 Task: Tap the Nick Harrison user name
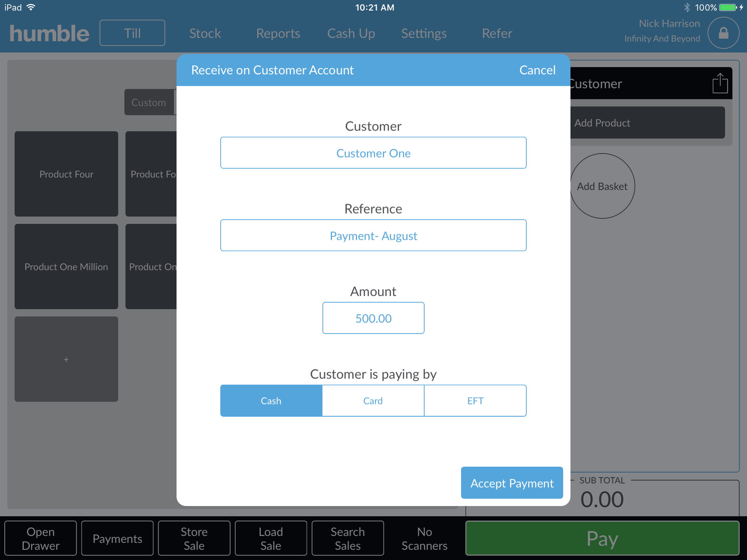pos(669,23)
